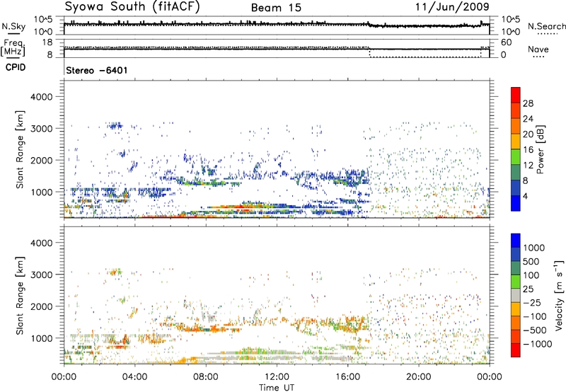Click the '16' label on Power colorbar
Screen dimensions: 566x392
(x=528, y=150)
